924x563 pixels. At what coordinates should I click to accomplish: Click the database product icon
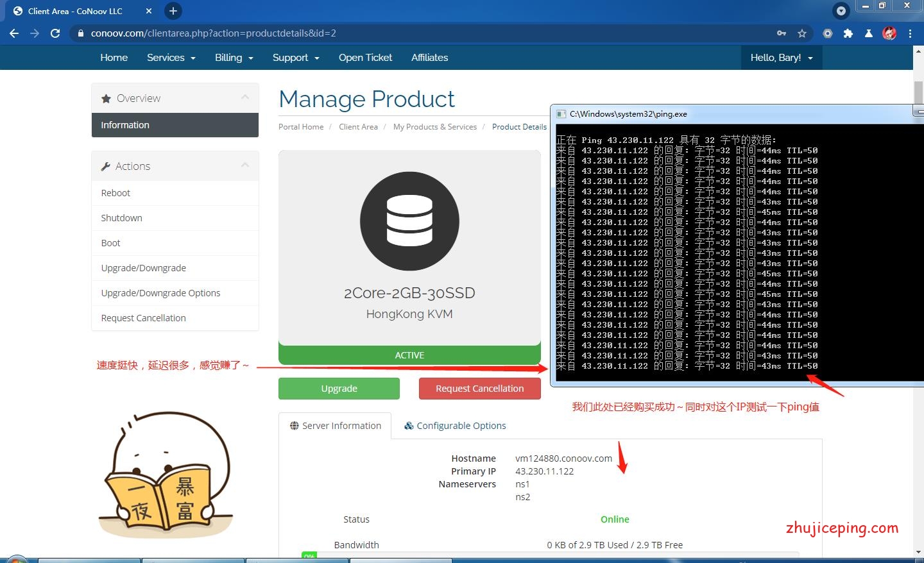409,221
